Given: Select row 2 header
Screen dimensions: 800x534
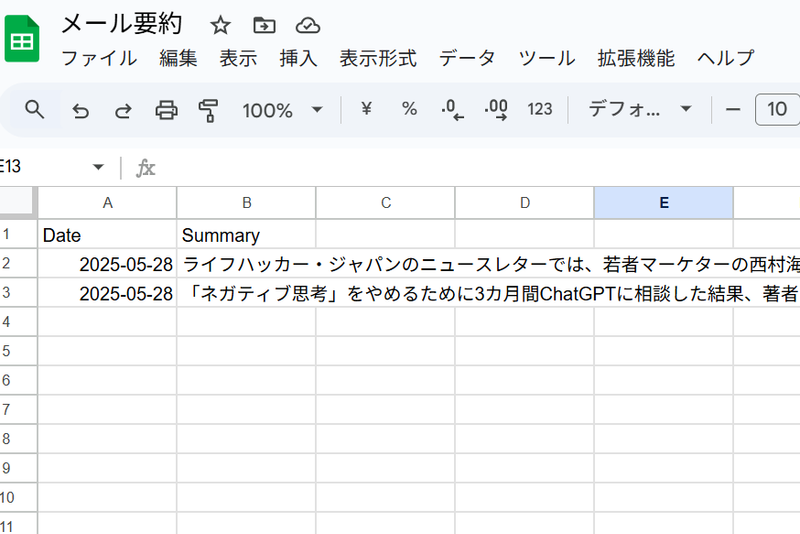Looking at the screenshot, I should click(18, 263).
